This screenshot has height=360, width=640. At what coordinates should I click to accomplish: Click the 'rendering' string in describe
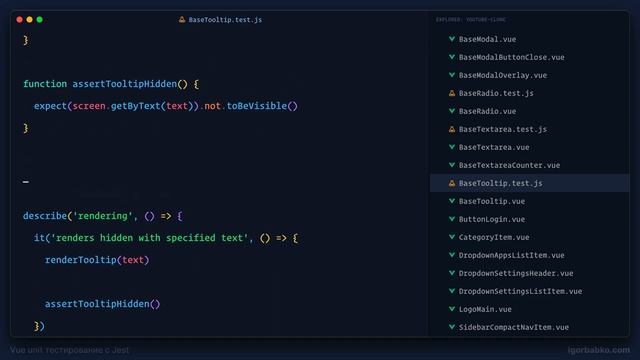pos(102,216)
